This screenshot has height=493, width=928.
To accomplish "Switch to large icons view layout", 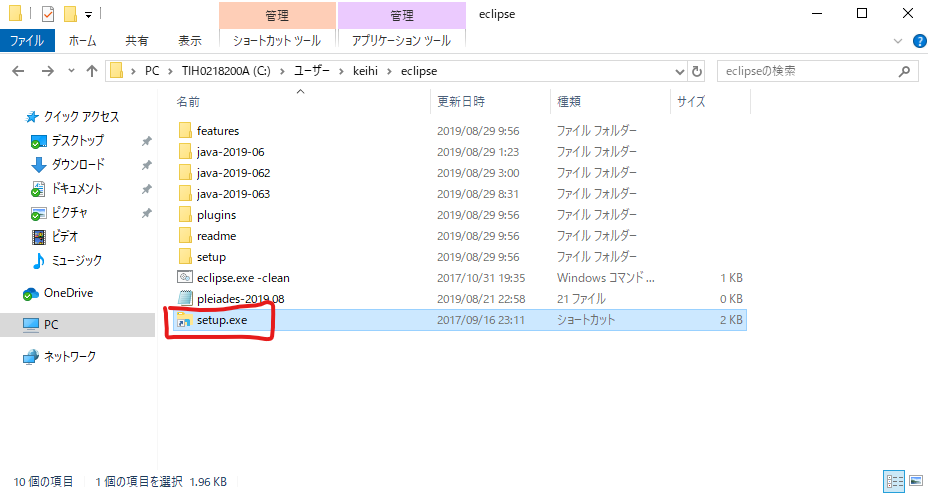I will click(916, 481).
